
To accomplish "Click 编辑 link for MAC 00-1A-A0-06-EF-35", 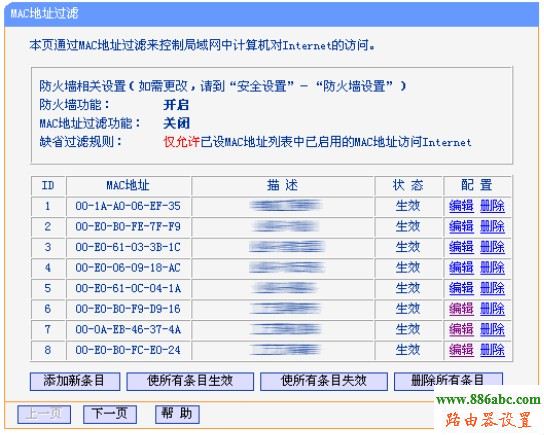I will tap(461, 206).
